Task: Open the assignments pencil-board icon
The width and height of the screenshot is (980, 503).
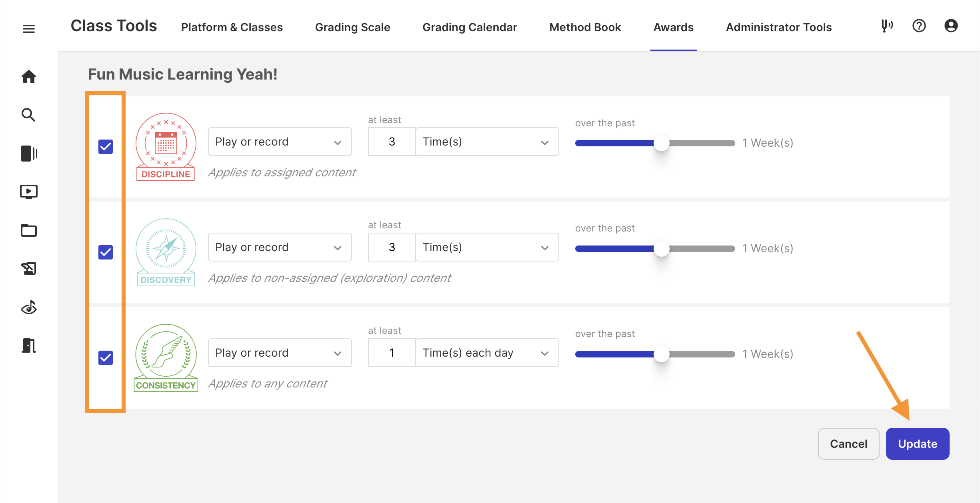Action: [29, 269]
